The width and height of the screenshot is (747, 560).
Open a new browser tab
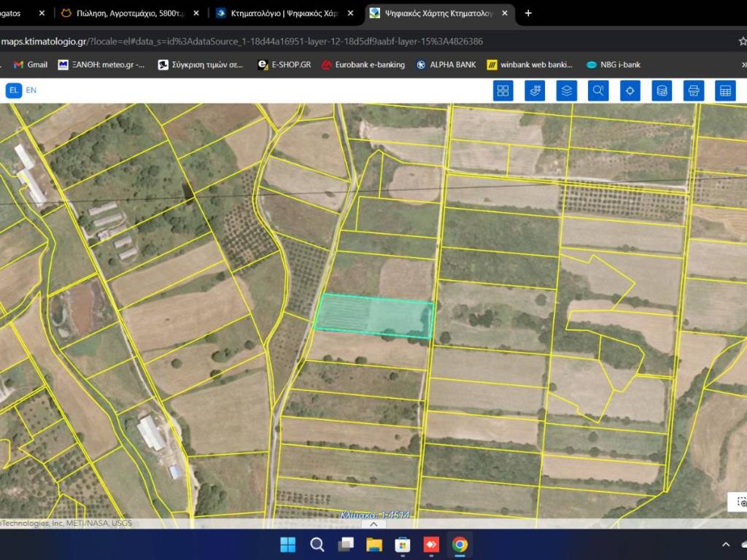pyautogui.click(x=528, y=13)
